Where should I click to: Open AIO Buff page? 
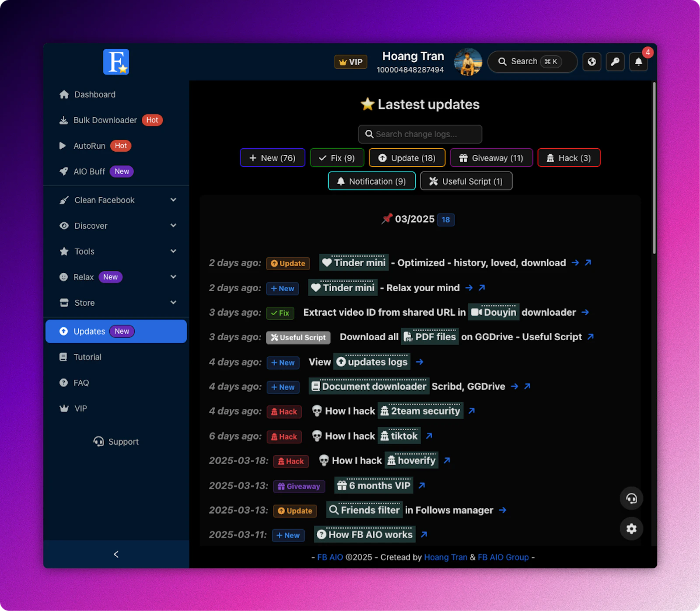coord(116,171)
